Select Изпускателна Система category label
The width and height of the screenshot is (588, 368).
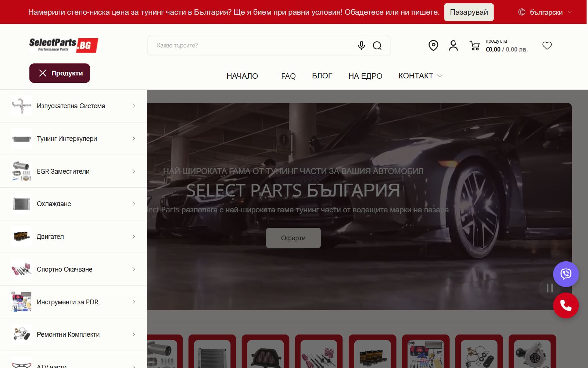coord(71,106)
